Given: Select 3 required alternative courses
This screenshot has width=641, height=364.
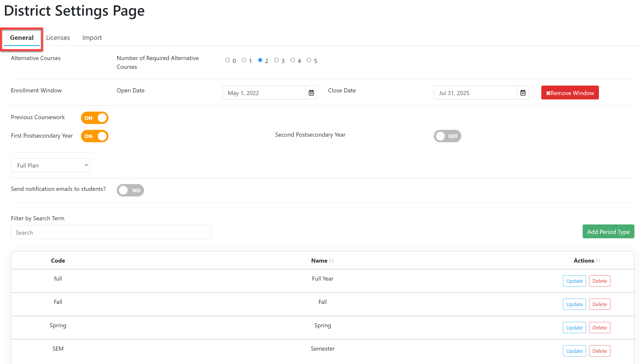Looking at the screenshot, I should (276, 60).
